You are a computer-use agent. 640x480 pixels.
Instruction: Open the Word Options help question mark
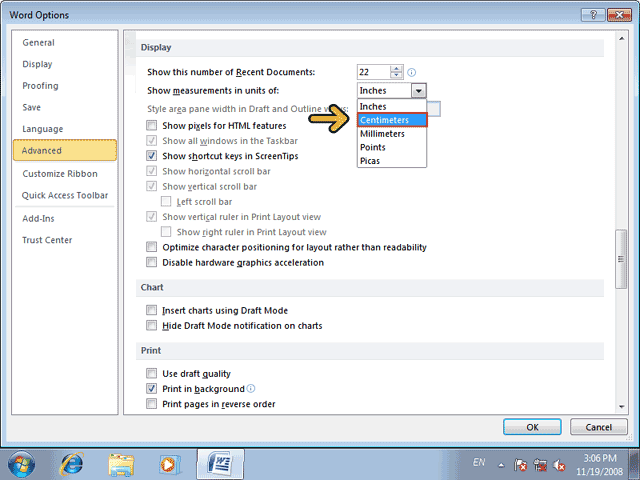[593, 16]
